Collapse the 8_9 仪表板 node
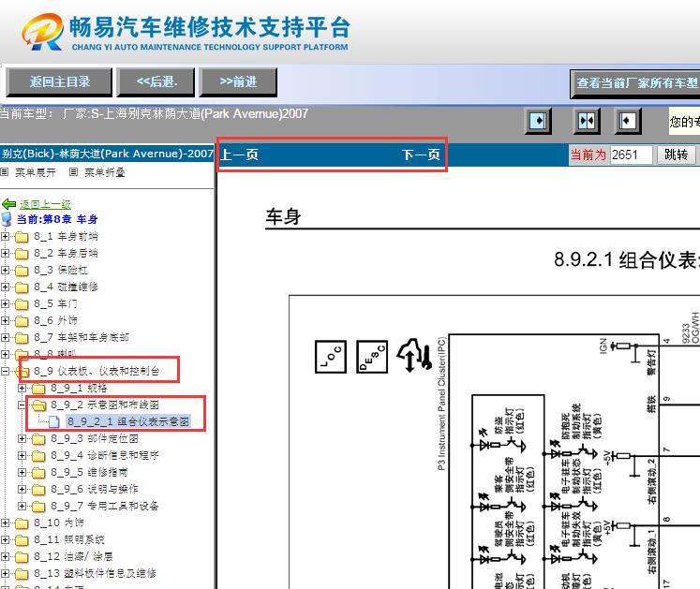The image size is (700, 589). click(5, 371)
